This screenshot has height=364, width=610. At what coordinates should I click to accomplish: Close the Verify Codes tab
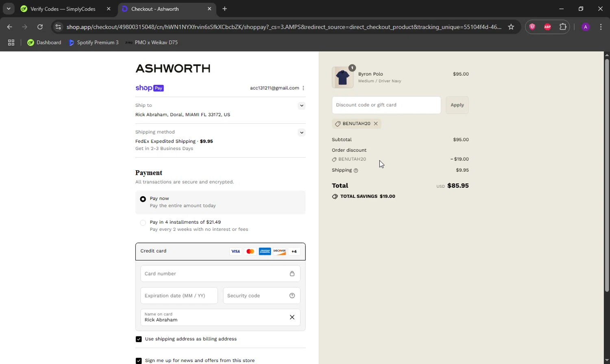tap(109, 9)
